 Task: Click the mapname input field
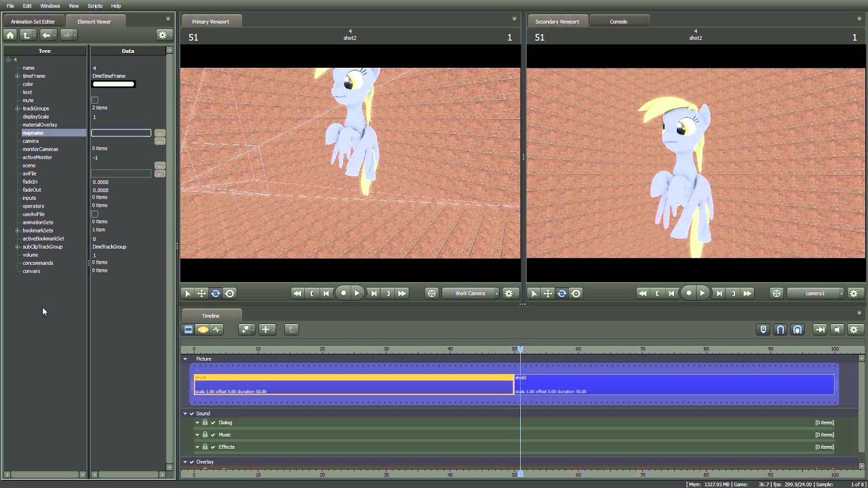pos(121,133)
